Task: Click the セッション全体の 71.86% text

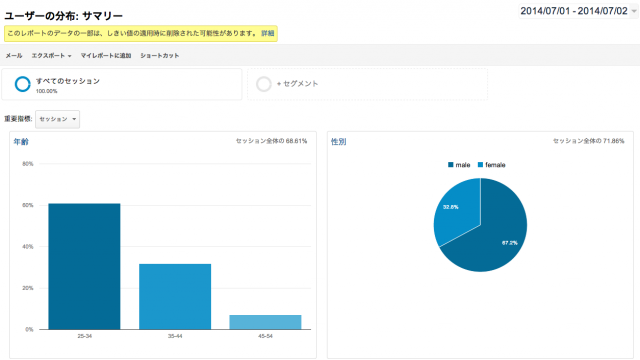Action: click(589, 141)
